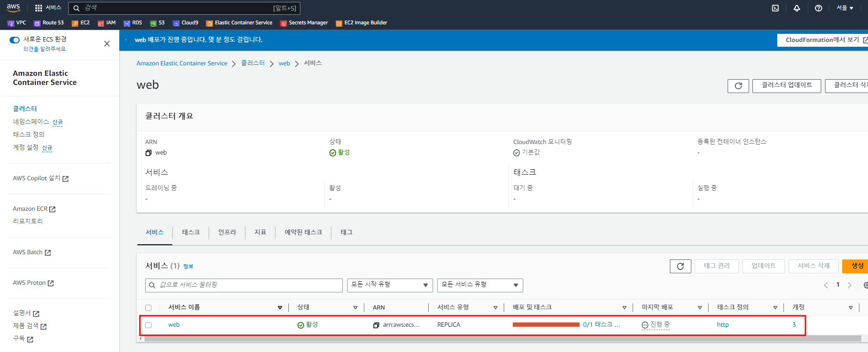Open the IAM bookmark shortcut
The image size is (868, 352).
(106, 23)
